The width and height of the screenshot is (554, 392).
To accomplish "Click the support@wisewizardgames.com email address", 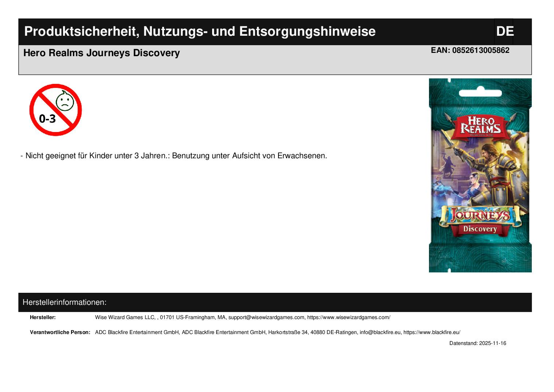I will point(266,318).
